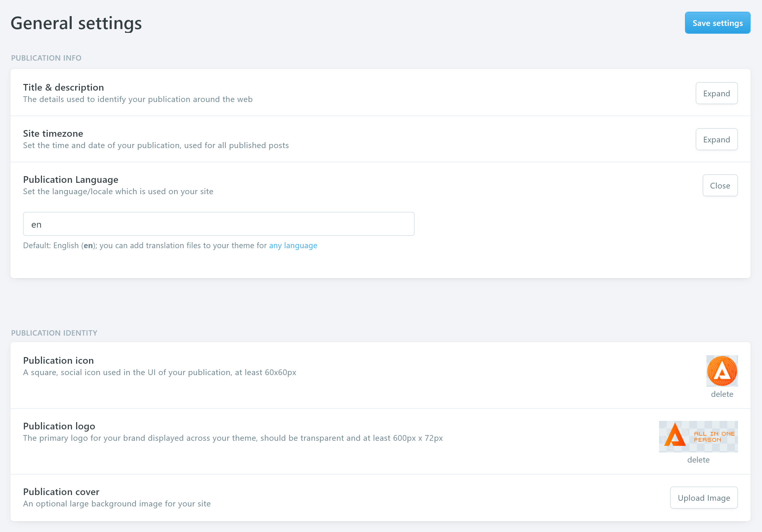
Task: Close the Publication Language section
Action: (x=719, y=186)
